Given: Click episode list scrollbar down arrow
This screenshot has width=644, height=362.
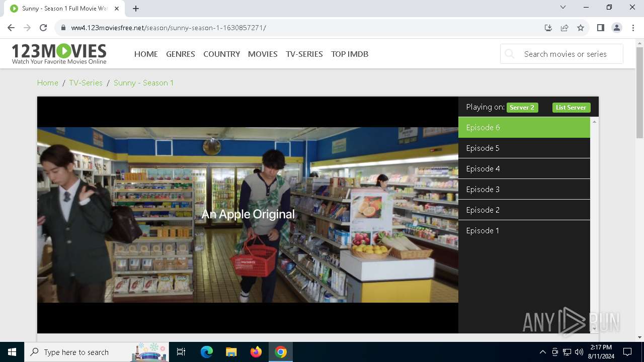Looking at the screenshot, I should [594, 329].
